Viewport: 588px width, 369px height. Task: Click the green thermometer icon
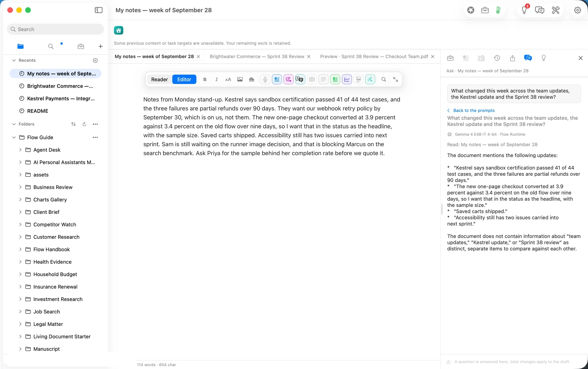pos(498,10)
